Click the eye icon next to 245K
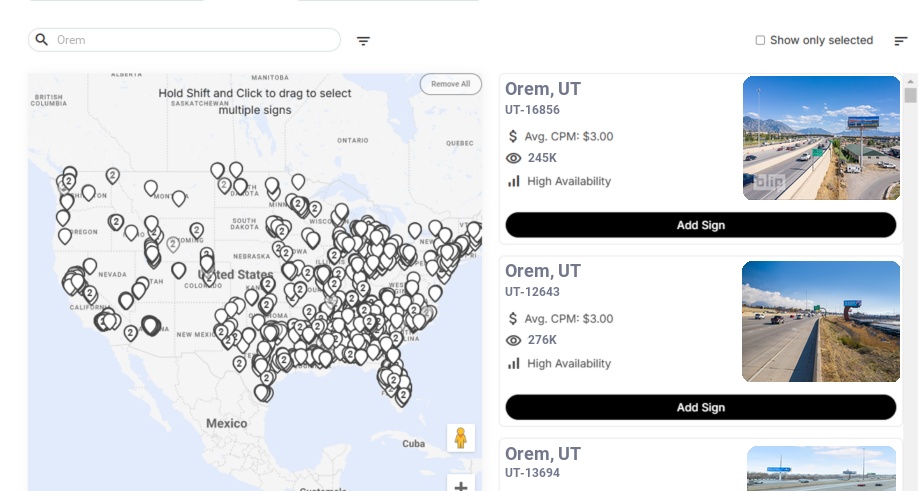 (x=513, y=158)
